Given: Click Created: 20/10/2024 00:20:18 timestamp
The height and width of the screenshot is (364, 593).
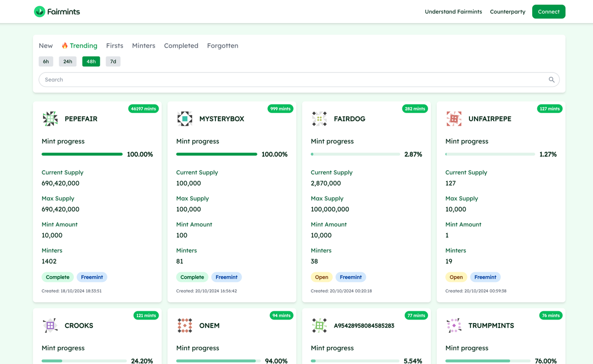Looking at the screenshot, I should (341, 291).
